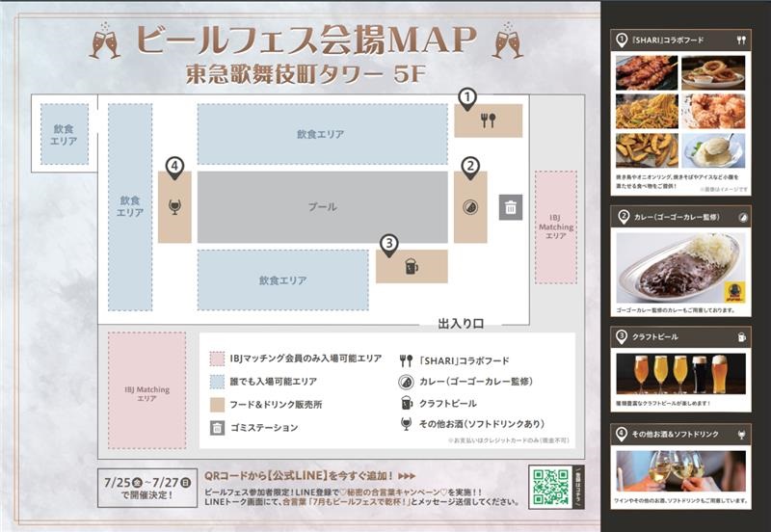This screenshot has height=532, width=771.
Task: Click the 出入り口 entrance label
Action: (461, 323)
